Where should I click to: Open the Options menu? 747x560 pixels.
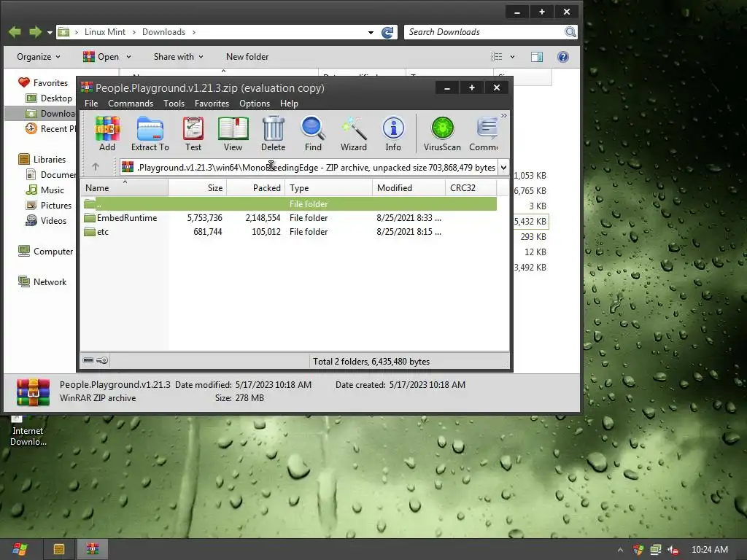pyautogui.click(x=255, y=104)
